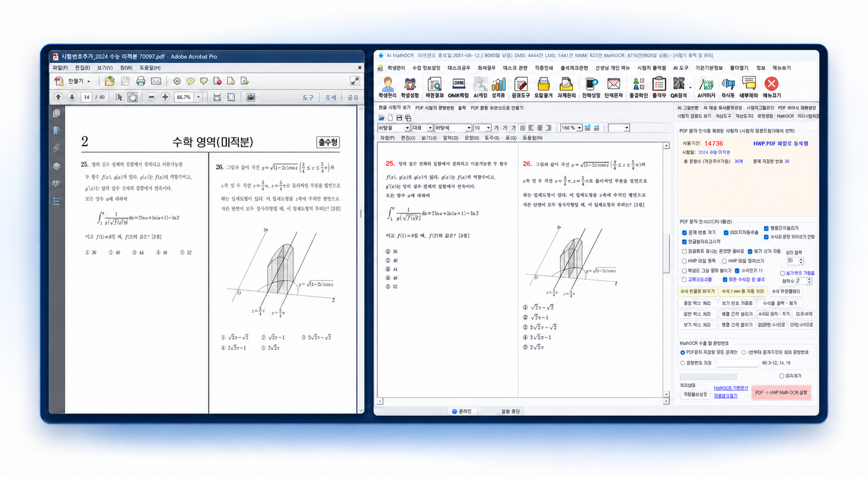Click the spinner arrows of the number box under 상리
The width and height of the screenshot is (868, 477).
(x=801, y=261)
